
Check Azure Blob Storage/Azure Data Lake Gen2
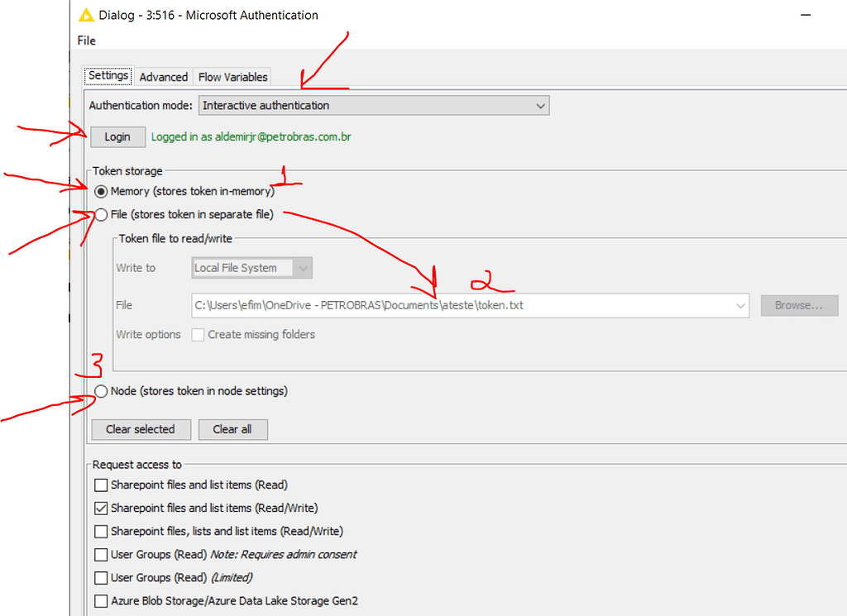101,600
